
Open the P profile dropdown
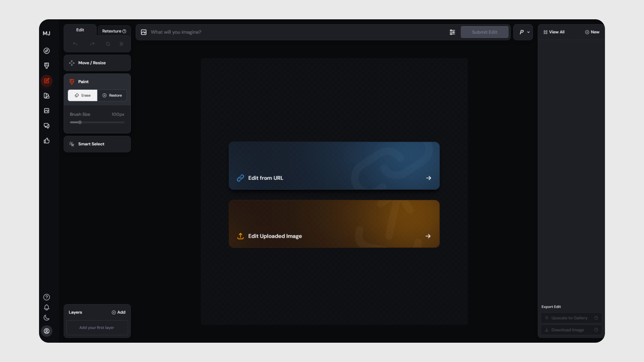[x=523, y=32]
